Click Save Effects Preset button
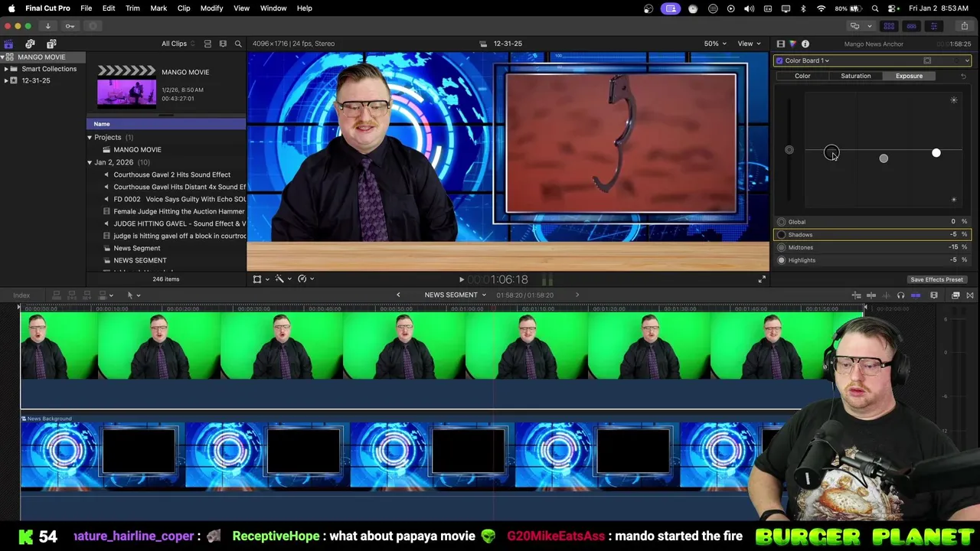This screenshot has height=551, width=980. (x=936, y=279)
